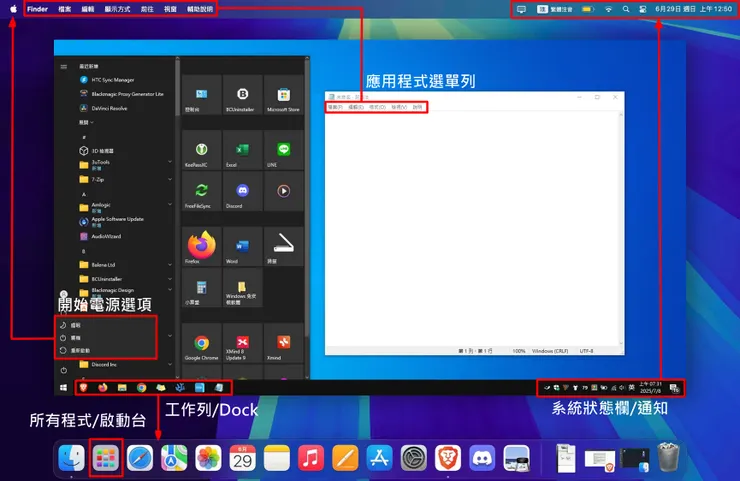
Task: Click the Start menu power icon
Action: click(64, 371)
